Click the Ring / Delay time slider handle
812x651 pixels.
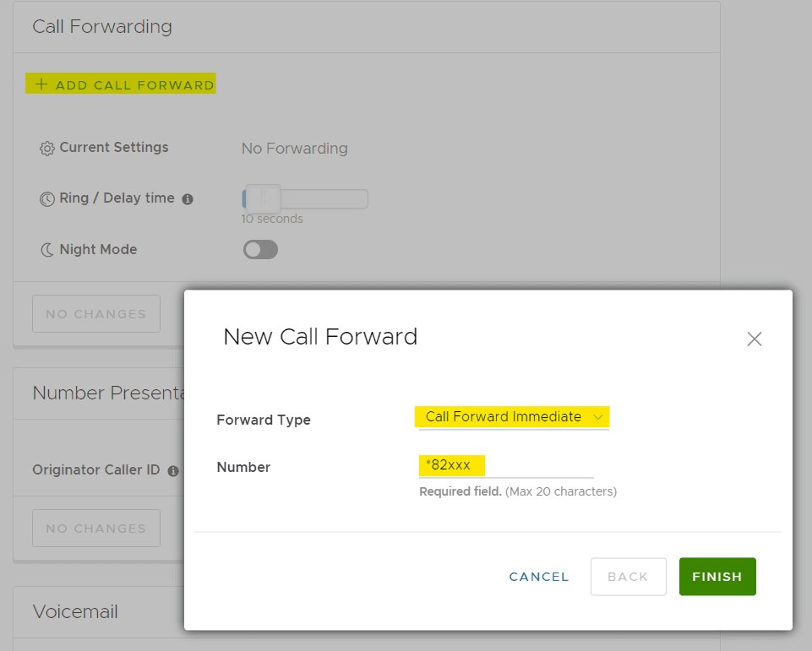point(262,198)
